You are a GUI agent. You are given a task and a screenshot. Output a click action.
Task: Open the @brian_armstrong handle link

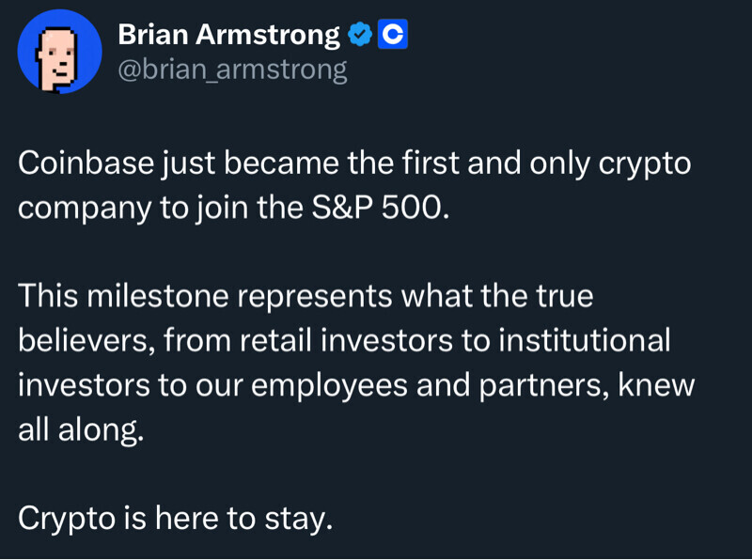(232, 70)
